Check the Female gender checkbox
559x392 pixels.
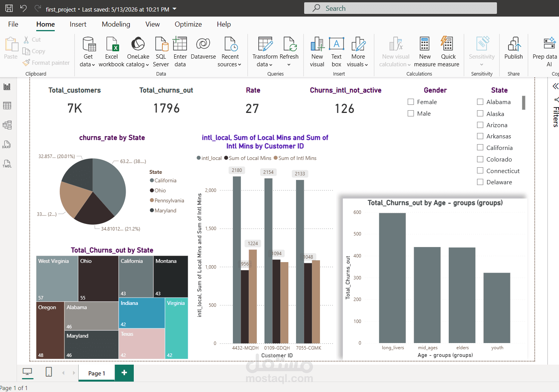411,102
